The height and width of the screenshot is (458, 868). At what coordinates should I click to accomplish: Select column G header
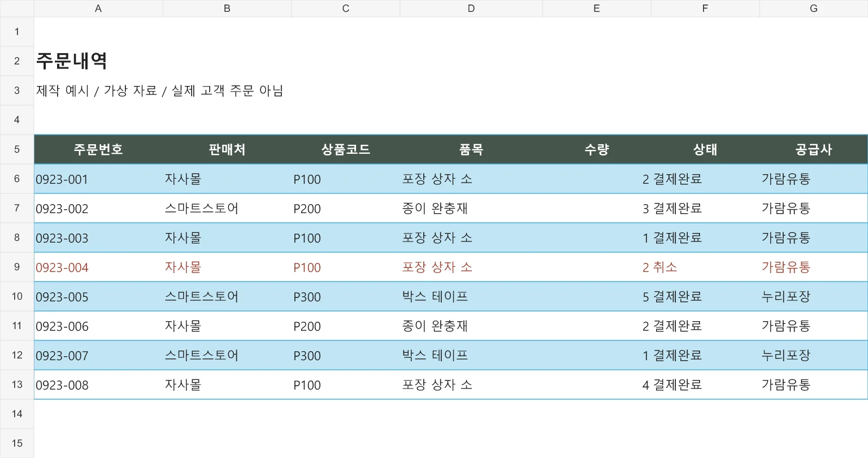pos(814,8)
